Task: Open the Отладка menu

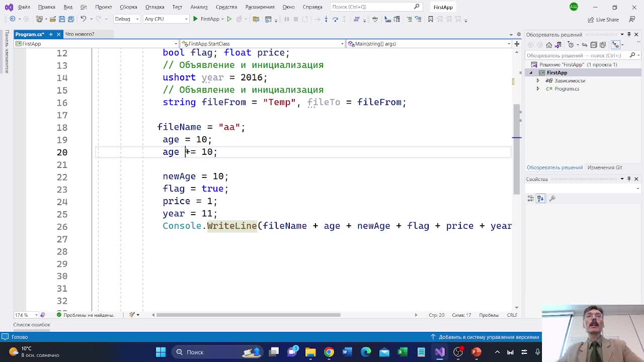Action: point(154,7)
